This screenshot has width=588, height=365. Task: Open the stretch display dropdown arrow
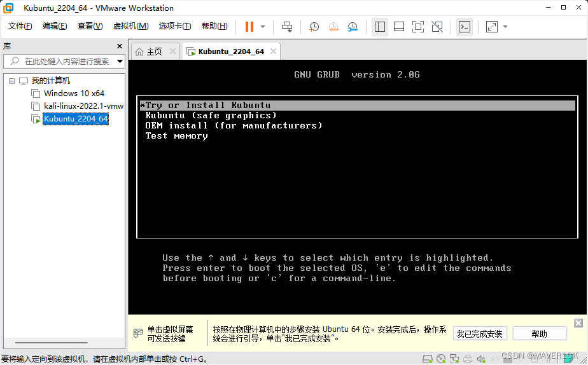coord(505,27)
